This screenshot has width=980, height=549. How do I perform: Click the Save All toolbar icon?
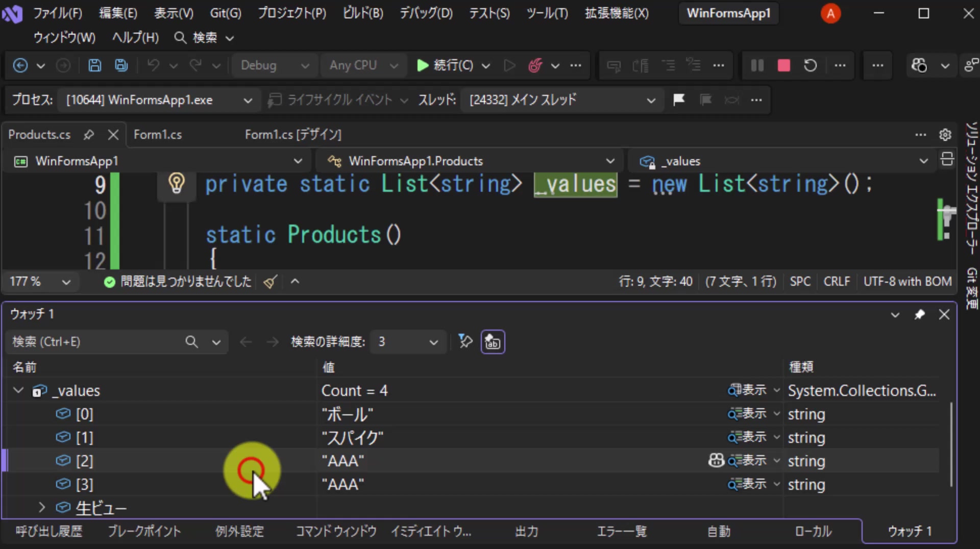point(121,65)
